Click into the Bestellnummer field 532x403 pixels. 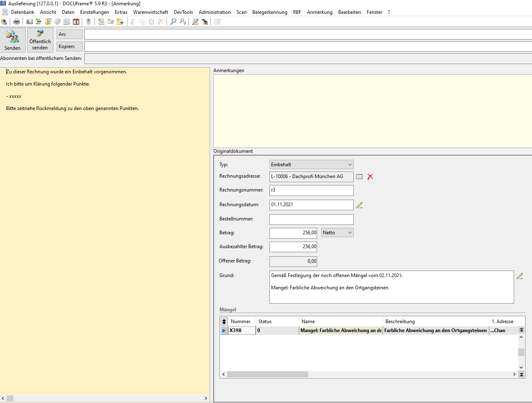[x=311, y=220]
